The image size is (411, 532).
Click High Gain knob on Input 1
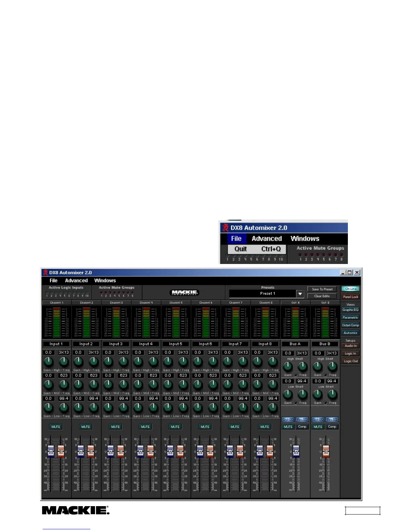pos(49,362)
